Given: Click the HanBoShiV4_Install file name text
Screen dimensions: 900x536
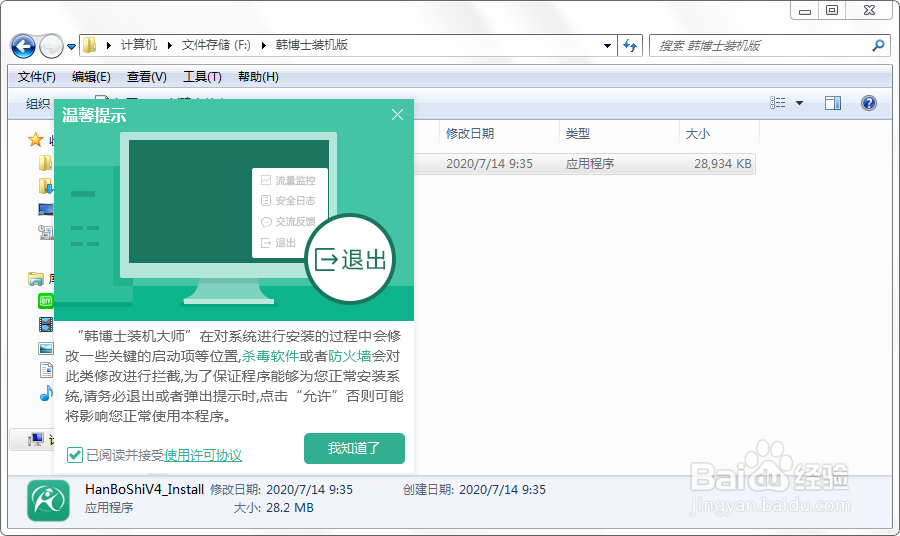Looking at the screenshot, I should click(145, 490).
